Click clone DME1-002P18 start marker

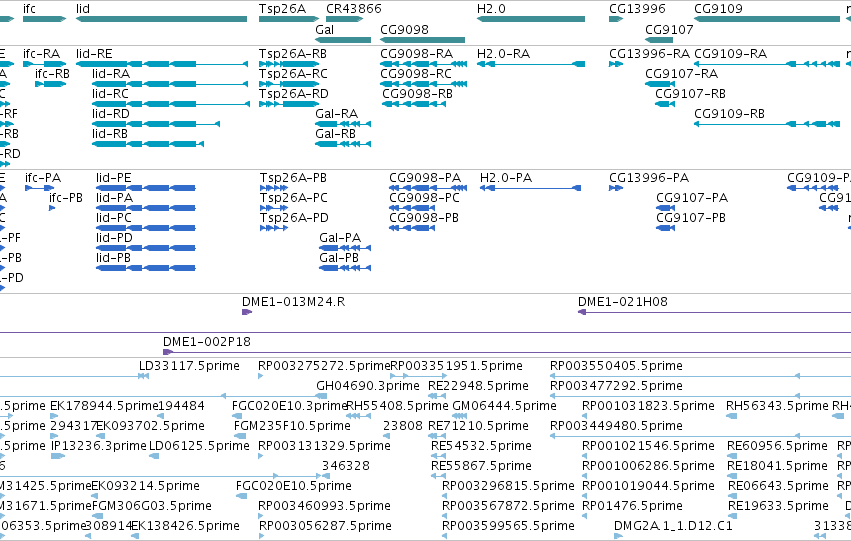(x=168, y=352)
